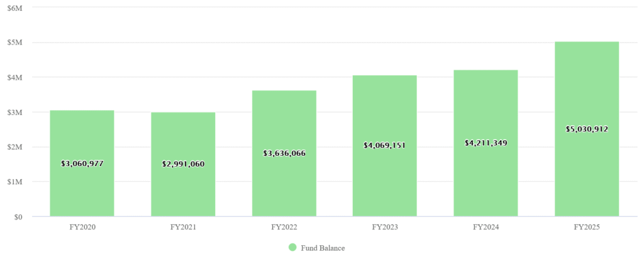The width and height of the screenshot is (644, 264).
Task: Click the FY2020 axis label
Action: tap(82, 227)
